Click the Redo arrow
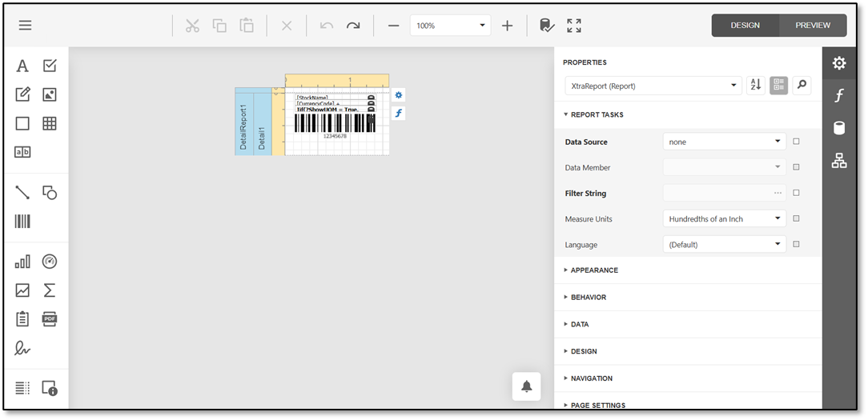 (353, 26)
